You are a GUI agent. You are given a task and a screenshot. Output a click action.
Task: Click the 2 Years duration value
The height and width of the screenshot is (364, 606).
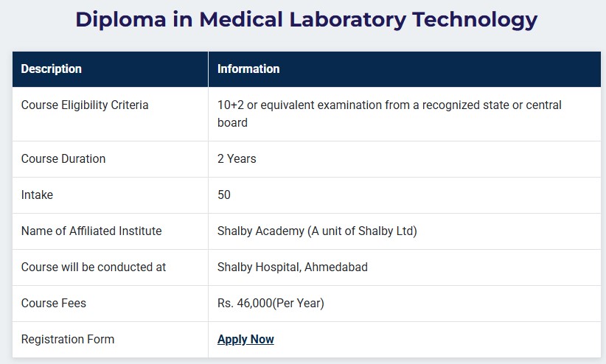(x=237, y=159)
